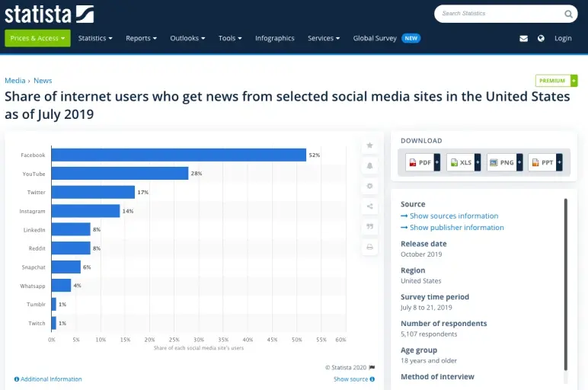Click the plus icon on the PREMIUM badge
Image resolution: width=588 pixels, height=390 pixels.
point(574,81)
